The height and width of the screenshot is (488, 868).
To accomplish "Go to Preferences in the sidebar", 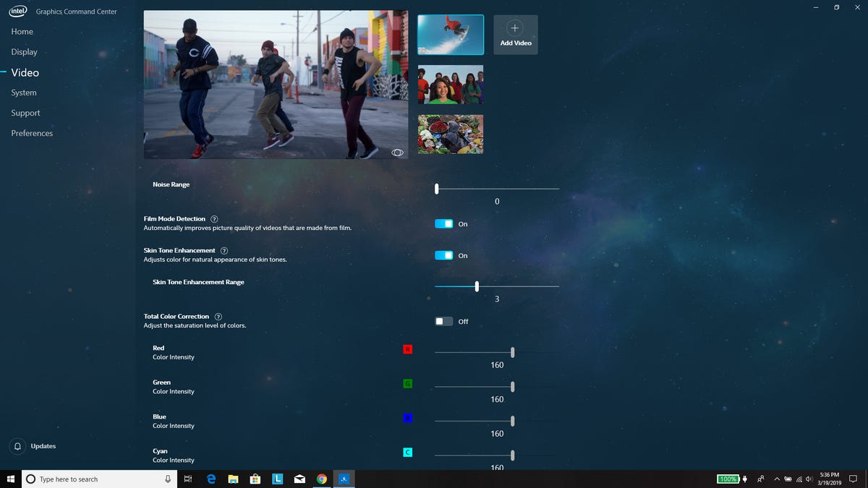I will (x=32, y=133).
